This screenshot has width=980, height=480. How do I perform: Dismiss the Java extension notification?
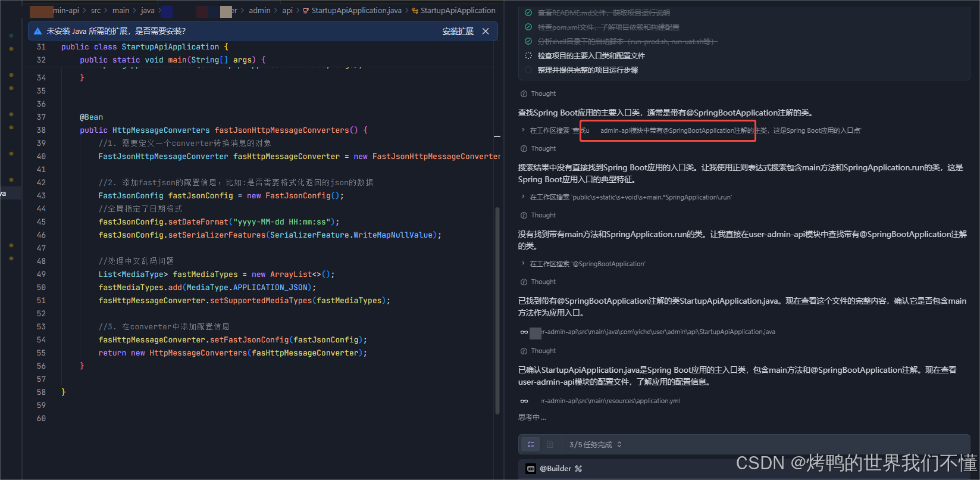click(x=486, y=31)
